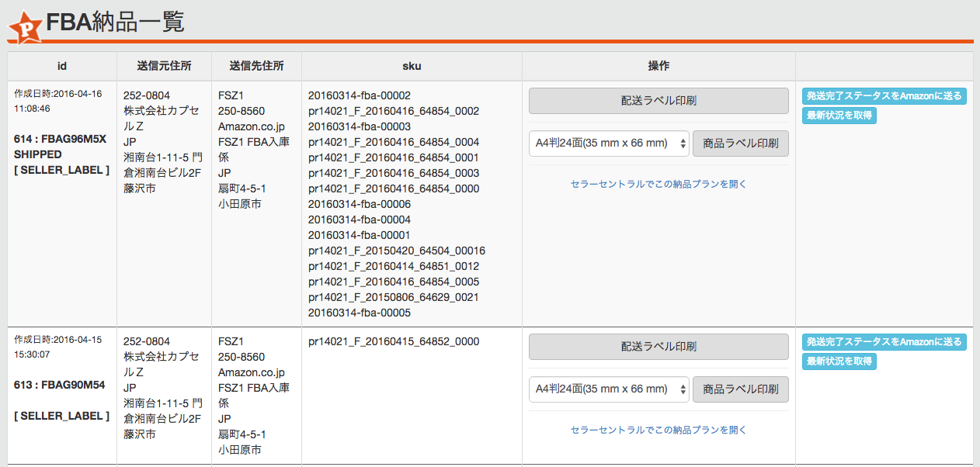Image resolution: width=980 pixels, height=467 pixels.
Task: Open shipment 613 plan in Seller Central
Action: tap(659, 430)
